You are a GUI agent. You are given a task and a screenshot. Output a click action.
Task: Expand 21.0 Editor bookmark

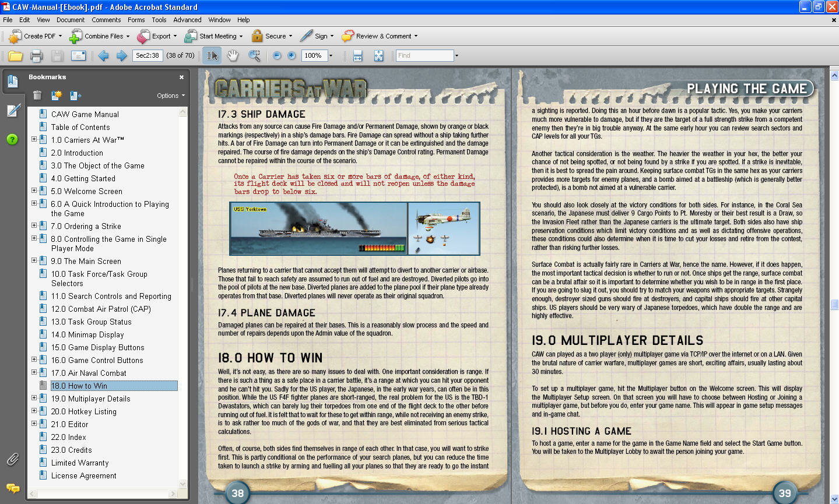[34, 424]
